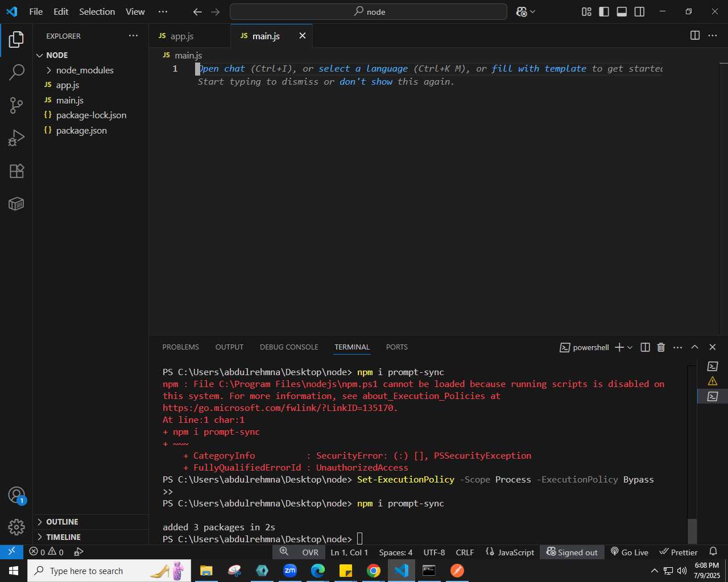Switch to the DEBUG CONSOLE tab
Image resolution: width=728 pixels, height=582 pixels.
[289, 347]
